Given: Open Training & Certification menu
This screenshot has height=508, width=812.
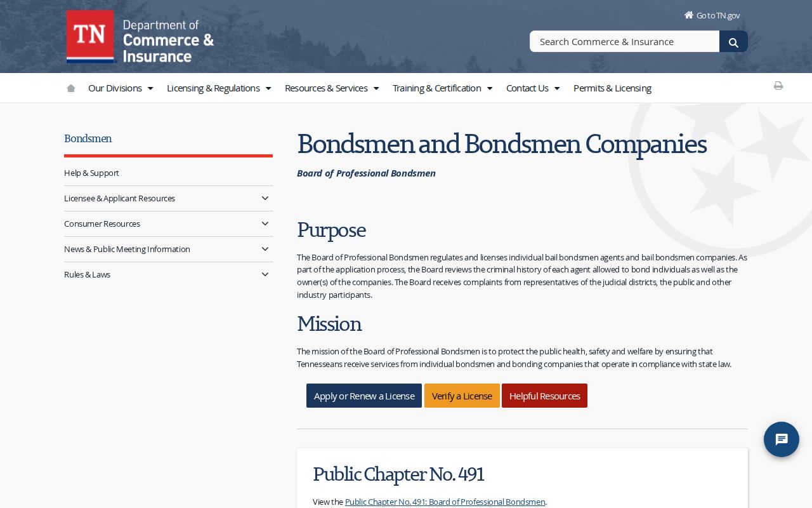Looking at the screenshot, I should point(442,88).
